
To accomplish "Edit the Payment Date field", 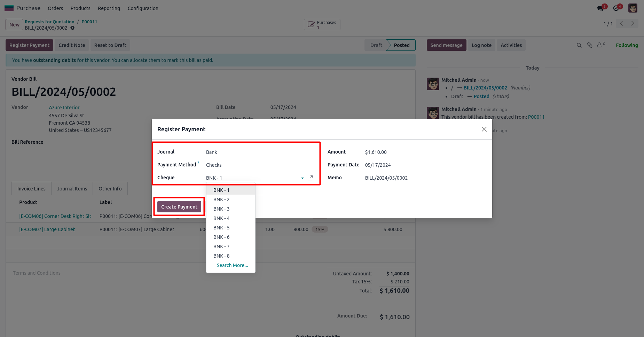I will coord(378,165).
